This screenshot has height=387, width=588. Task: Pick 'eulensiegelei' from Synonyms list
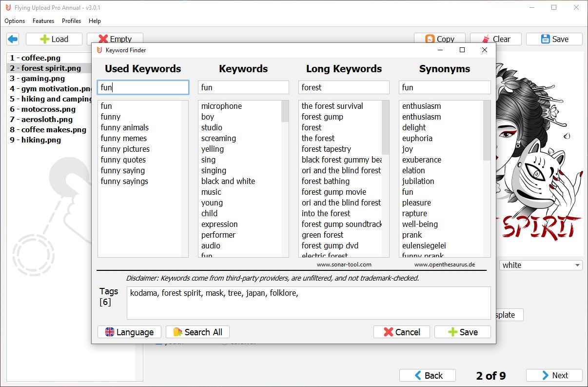424,245
